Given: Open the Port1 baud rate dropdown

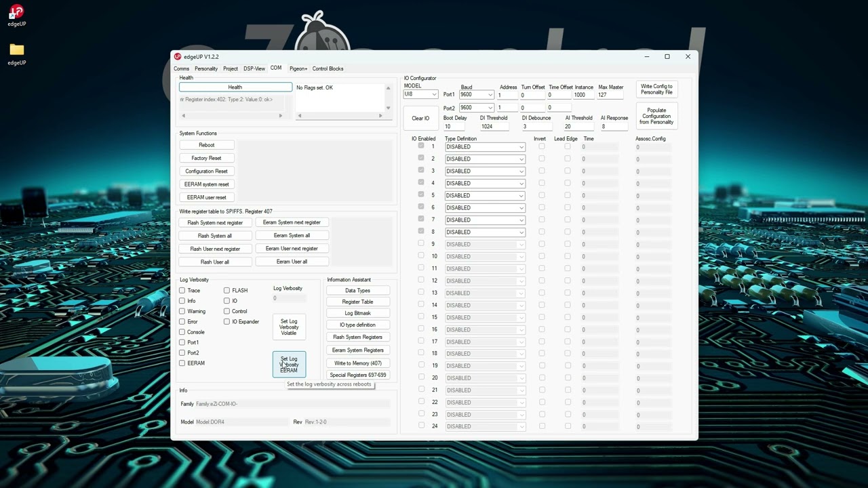Looking at the screenshot, I should (x=476, y=95).
